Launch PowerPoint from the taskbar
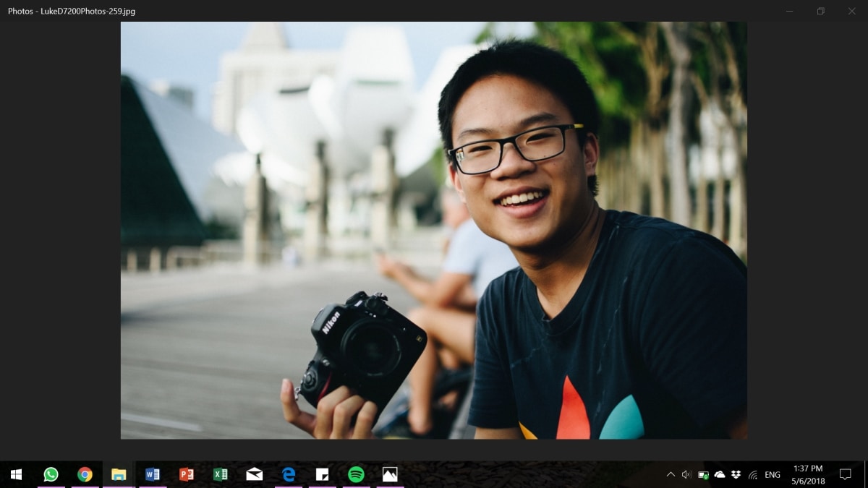This screenshot has width=868, height=488. (x=187, y=474)
